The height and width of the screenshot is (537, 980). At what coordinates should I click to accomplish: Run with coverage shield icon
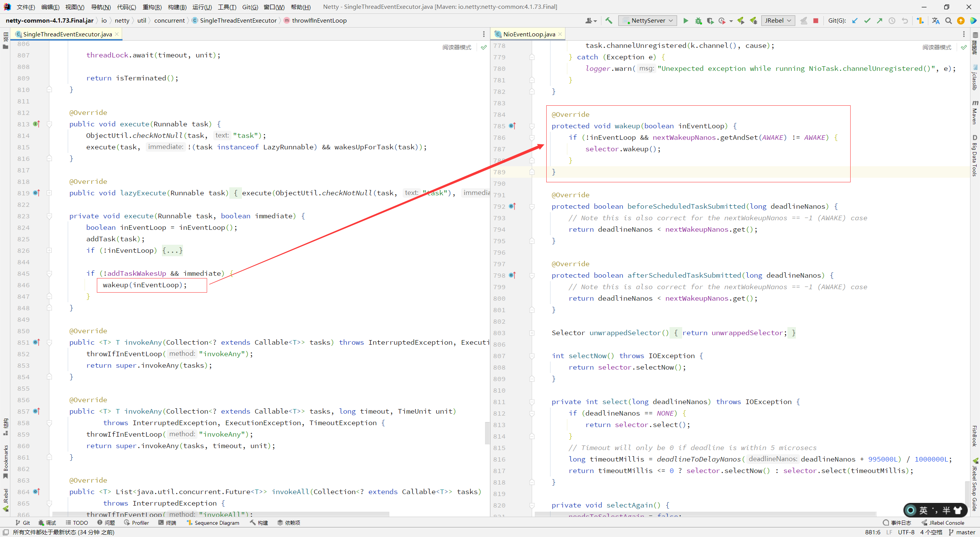(x=710, y=21)
